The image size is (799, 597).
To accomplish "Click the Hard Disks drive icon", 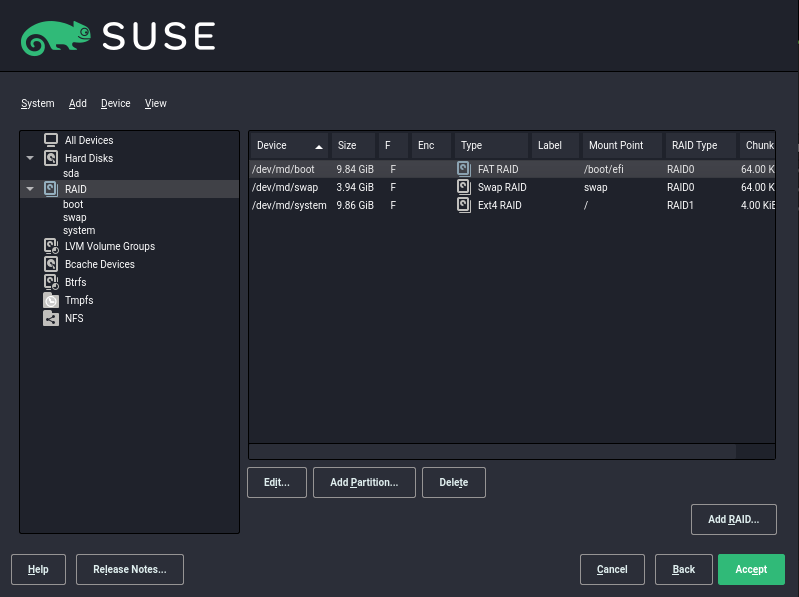I will (51, 158).
